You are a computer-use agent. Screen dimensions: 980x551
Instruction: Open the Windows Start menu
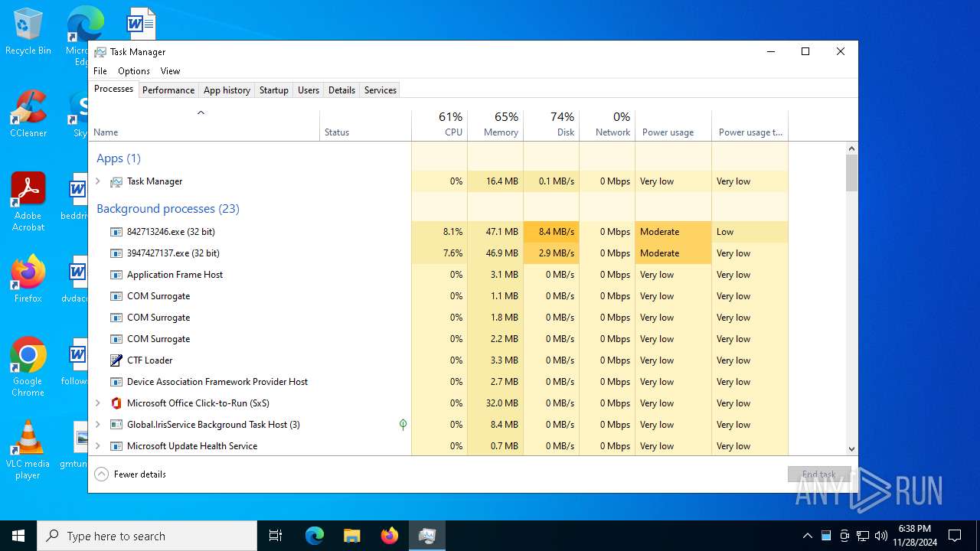click(18, 536)
